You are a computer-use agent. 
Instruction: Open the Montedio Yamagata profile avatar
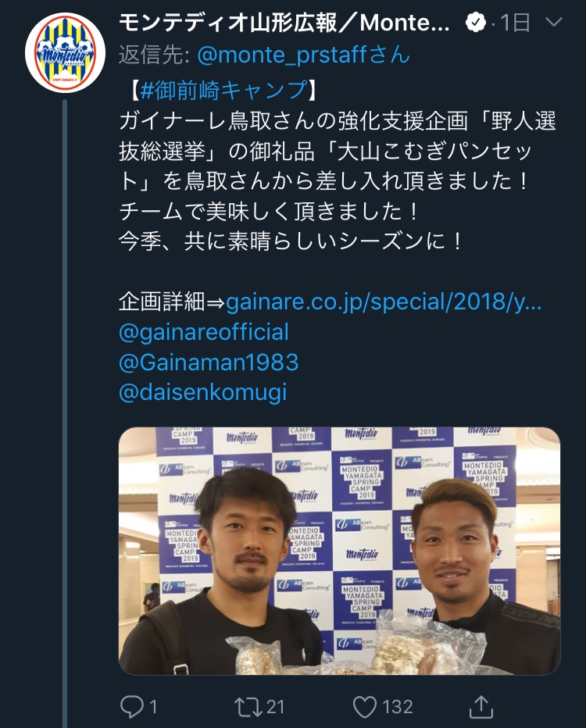click(x=65, y=53)
